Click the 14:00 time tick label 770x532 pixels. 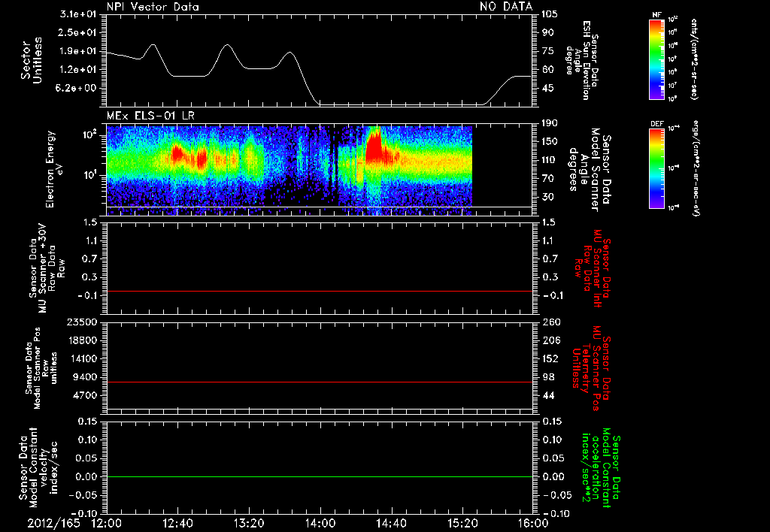coord(320,523)
